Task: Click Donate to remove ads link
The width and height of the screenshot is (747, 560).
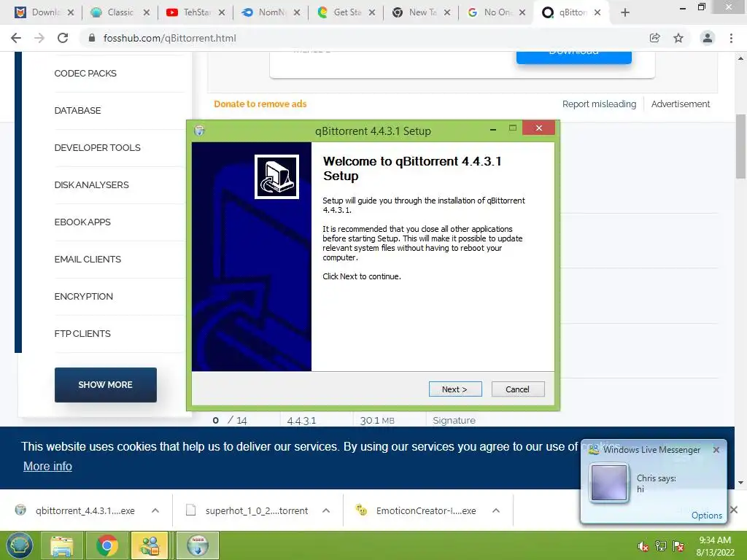Action: [x=260, y=104]
